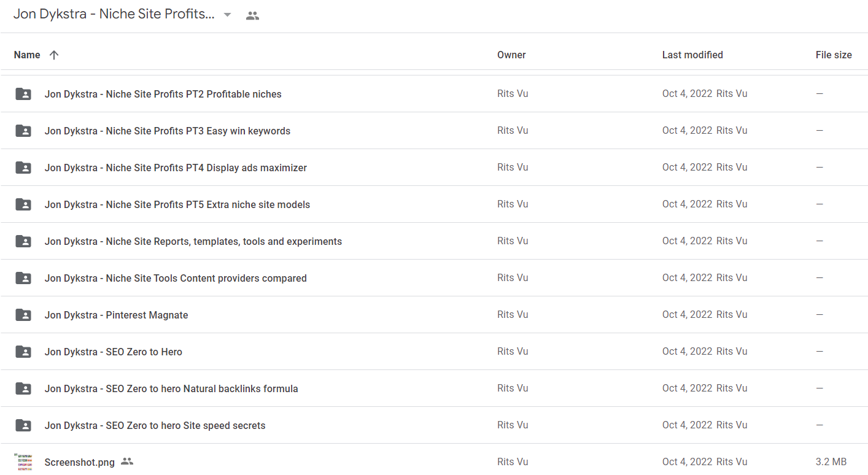Click owner Rits Vu in PT3 Easy win row
This screenshot has width=868, height=475.
click(513, 130)
